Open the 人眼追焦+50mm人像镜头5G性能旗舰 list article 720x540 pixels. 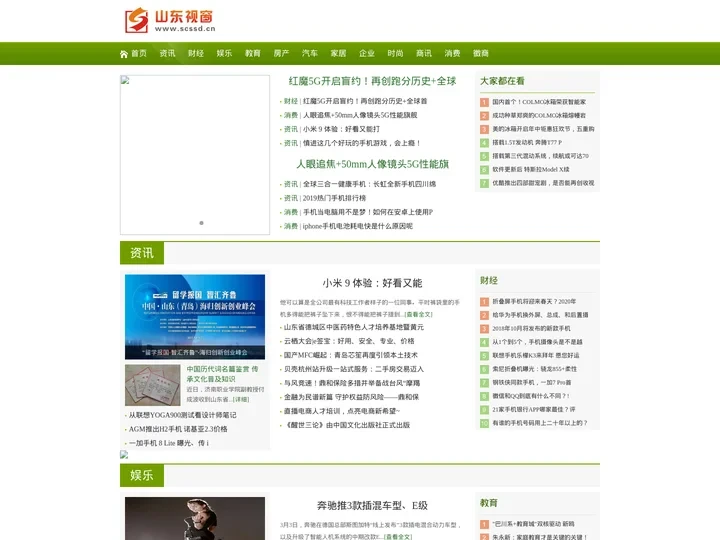[x=360, y=115]
